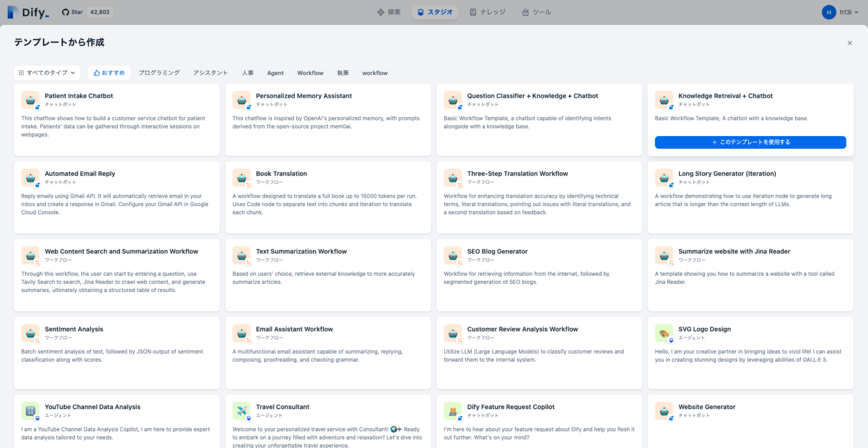Click the GitHub star icon
This screenshot has width=868, height=448.
pos(67,11)
